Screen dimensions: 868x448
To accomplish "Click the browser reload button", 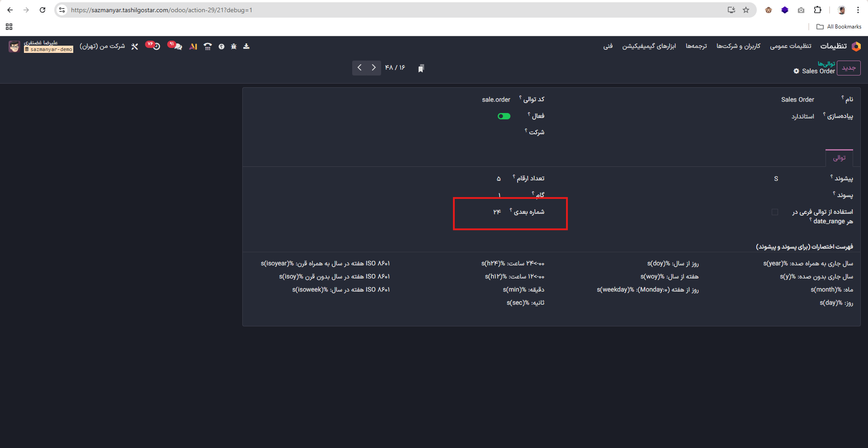I will tap(42, 10).
